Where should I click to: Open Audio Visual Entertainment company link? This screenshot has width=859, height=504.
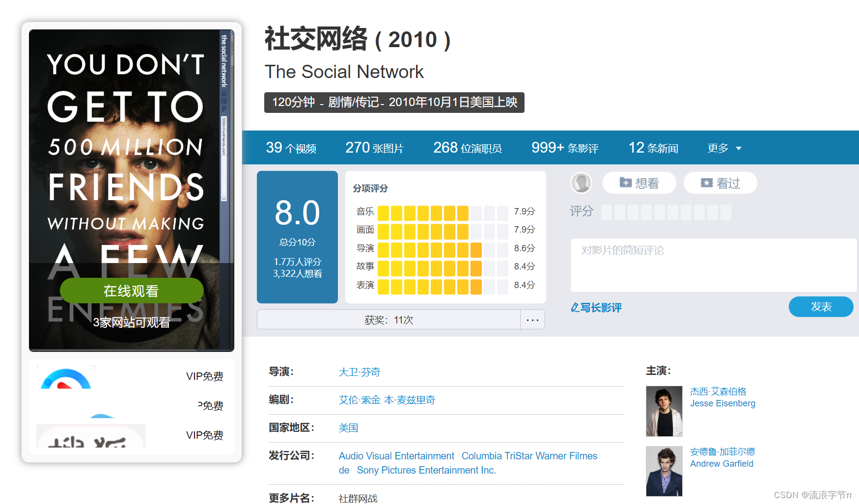coord(396,456)
